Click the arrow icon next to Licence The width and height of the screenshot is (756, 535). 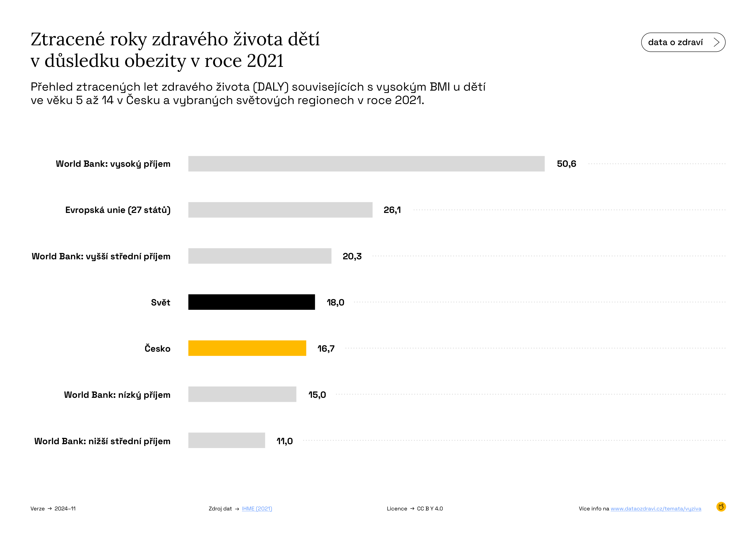tap(412, 509)
